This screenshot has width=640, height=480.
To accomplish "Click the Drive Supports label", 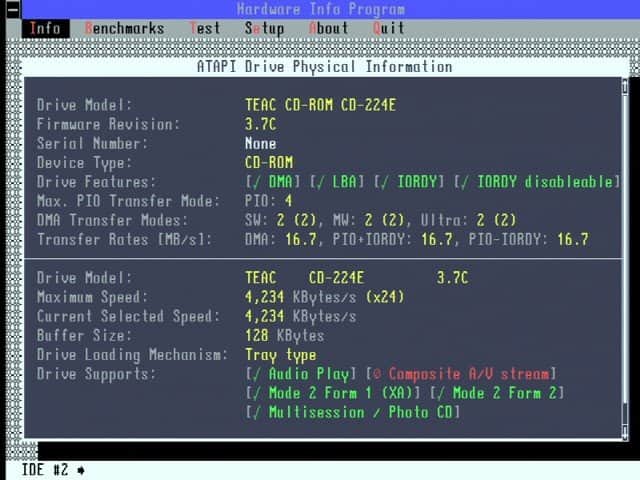I will tap(96, 374).
